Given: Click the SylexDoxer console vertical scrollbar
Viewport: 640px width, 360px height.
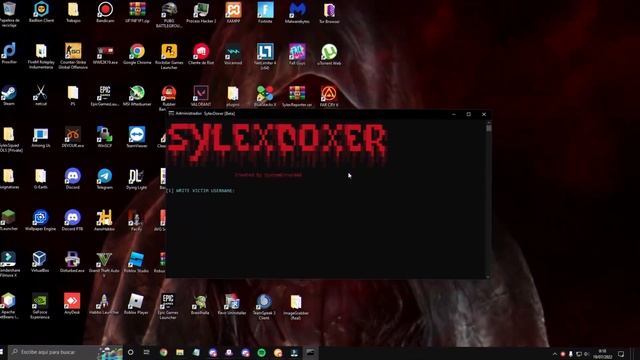Looking at the screenshot, I should coord(489,200).
